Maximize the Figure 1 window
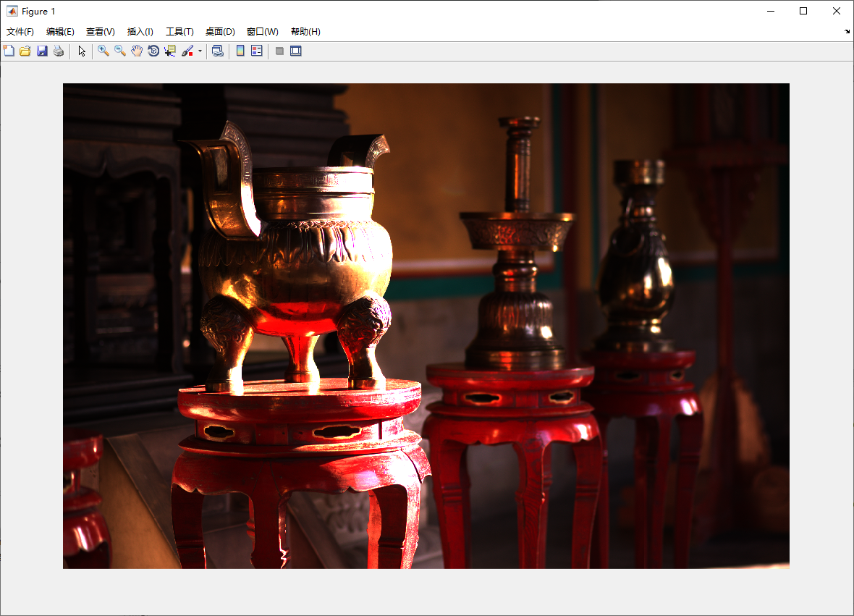 click(803, 11)
